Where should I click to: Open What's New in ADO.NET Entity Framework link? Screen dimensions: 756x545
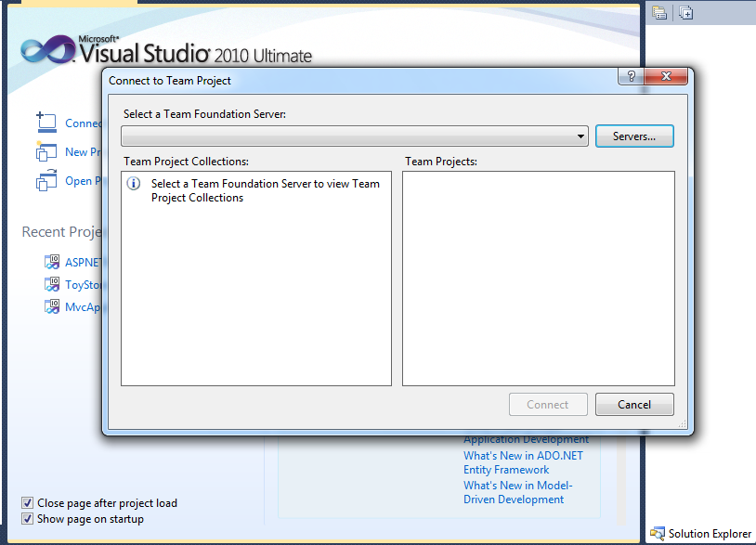[x=523, y=462]
